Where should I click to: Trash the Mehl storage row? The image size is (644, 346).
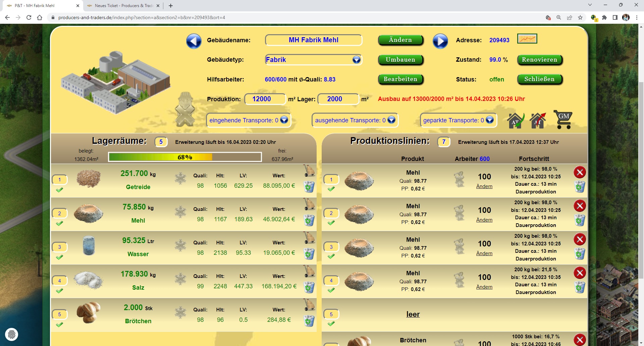point(309,220)
